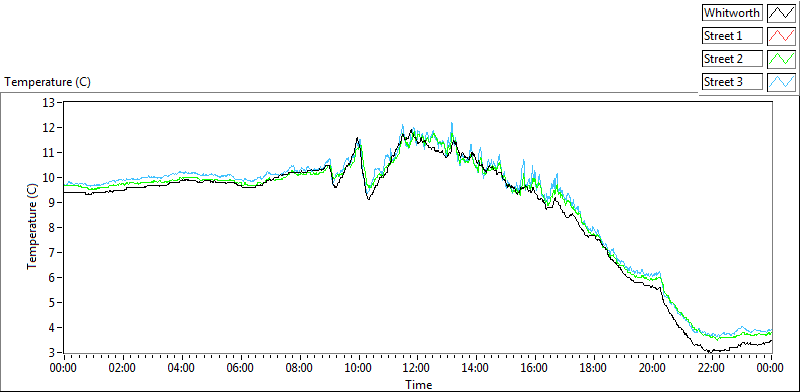Click the 20:00 time axis marker

(654, 368)
